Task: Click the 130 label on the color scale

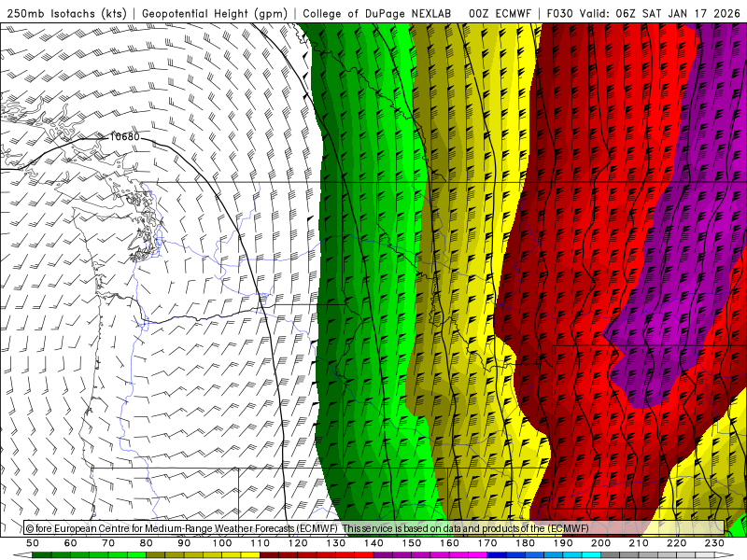Action: point(336,543)
